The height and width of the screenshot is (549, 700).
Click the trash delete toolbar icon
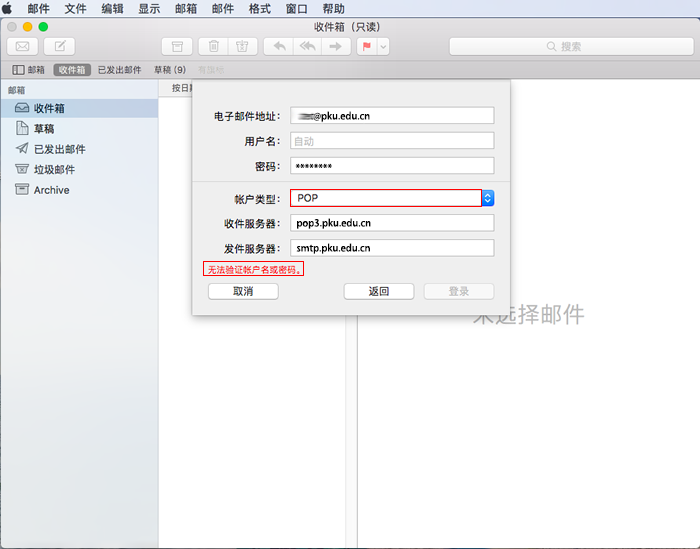[213, 46]
